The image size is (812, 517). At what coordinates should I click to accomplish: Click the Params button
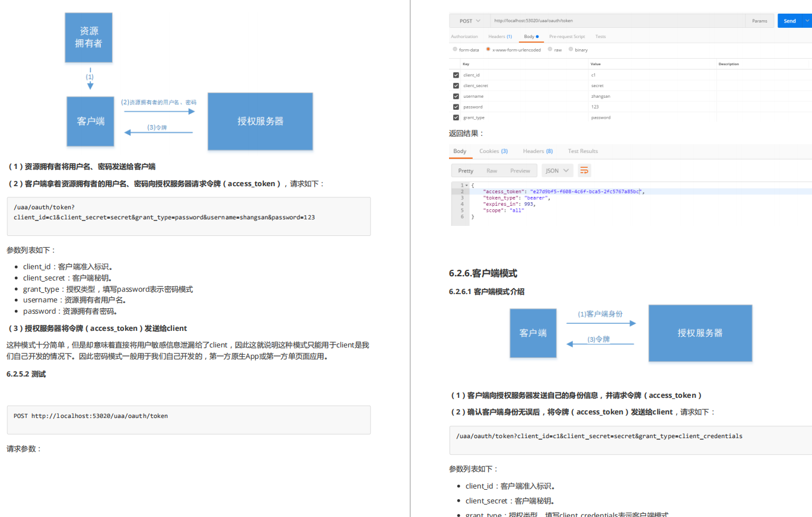tap(759, 21)
